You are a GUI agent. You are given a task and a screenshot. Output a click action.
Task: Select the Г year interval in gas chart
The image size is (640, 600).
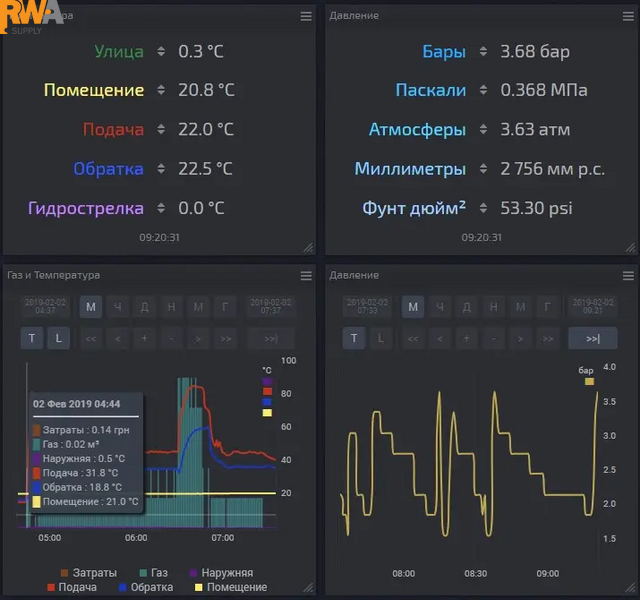(x=225, y=307)
